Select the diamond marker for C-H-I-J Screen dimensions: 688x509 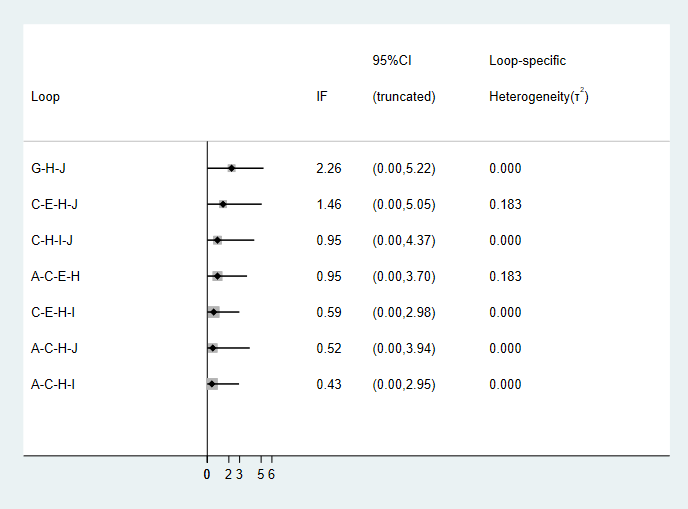point(218,240)
